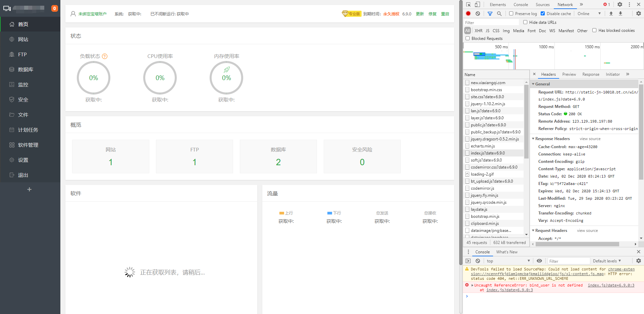Open the FTP sidebar icon
The height and width of the screenshot is (314, 644).
(12, 54)
